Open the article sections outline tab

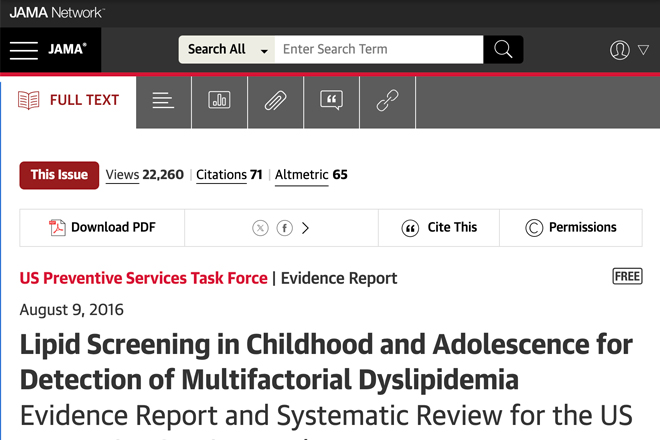pos(163,101)
